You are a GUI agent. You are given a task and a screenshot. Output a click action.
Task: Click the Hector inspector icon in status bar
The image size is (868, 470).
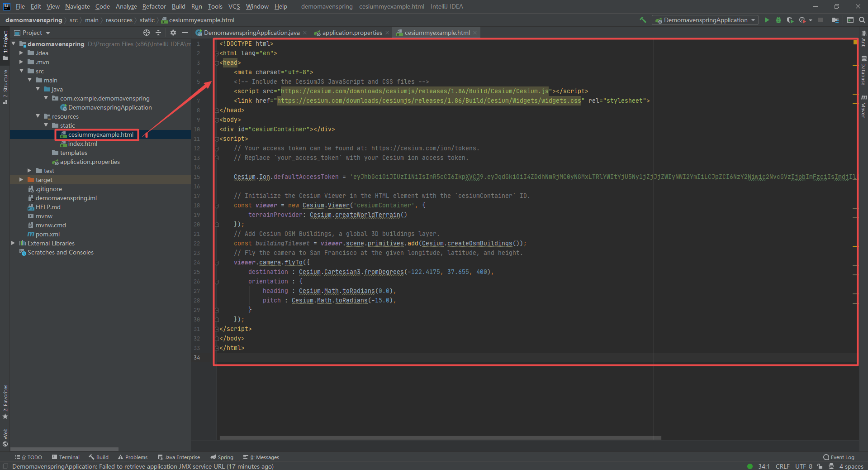[x=831, y=466]
